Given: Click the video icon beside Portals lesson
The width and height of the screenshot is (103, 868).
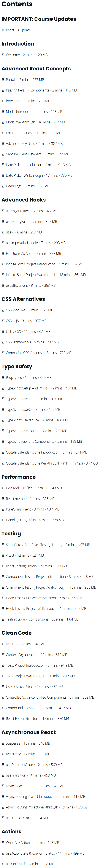Looking at the screenshot, I should pos(3,80).
